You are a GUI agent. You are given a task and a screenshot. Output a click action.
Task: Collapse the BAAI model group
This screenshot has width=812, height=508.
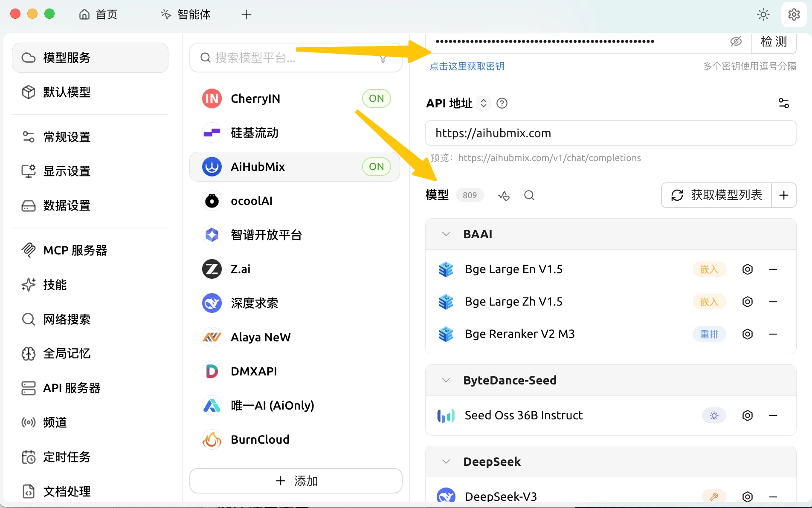[x=446, y=234]
